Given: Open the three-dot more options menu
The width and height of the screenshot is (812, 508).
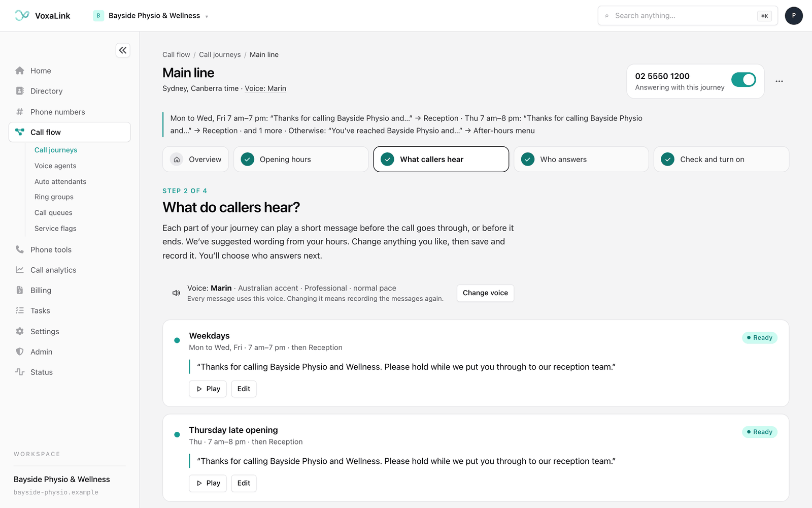Looking at the screenshot, I should tap(779, 81).
